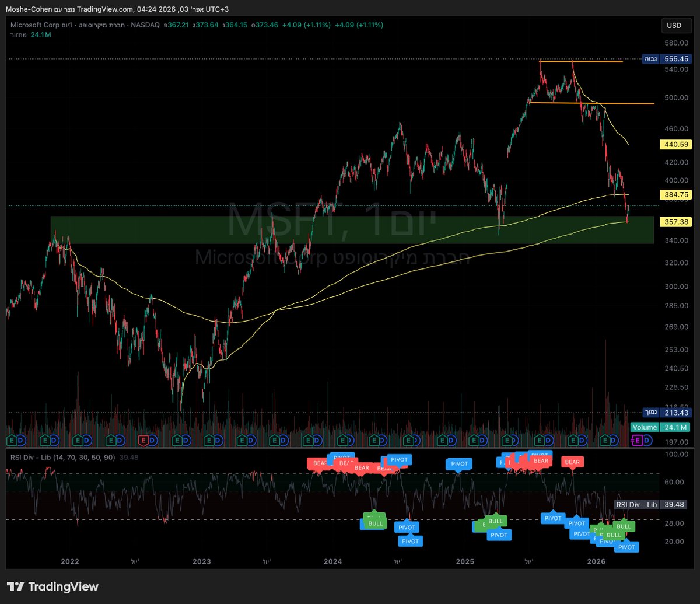Image resolution: width=700 pixels, height=604 pixels.
Task: Click the 2023 label on time axis
Action: (201, 561)
